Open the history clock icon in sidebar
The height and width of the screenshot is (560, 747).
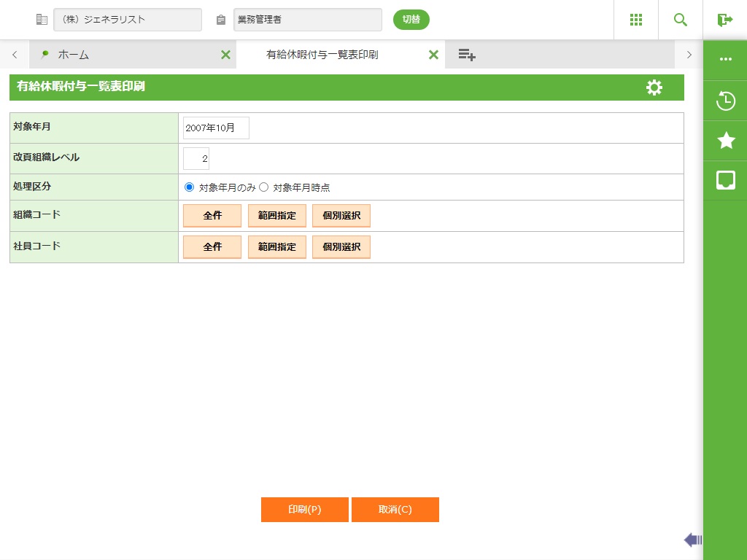tap(726, 101)
